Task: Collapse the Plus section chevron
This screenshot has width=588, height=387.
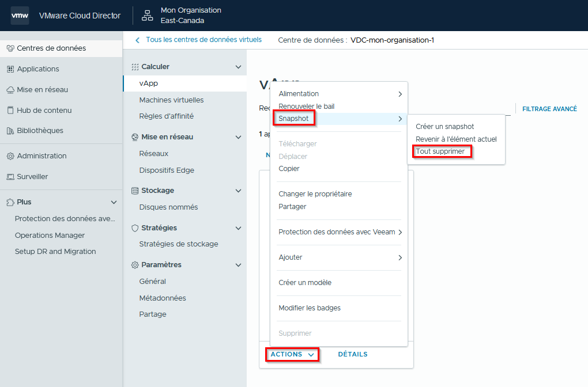Action: 114,202
